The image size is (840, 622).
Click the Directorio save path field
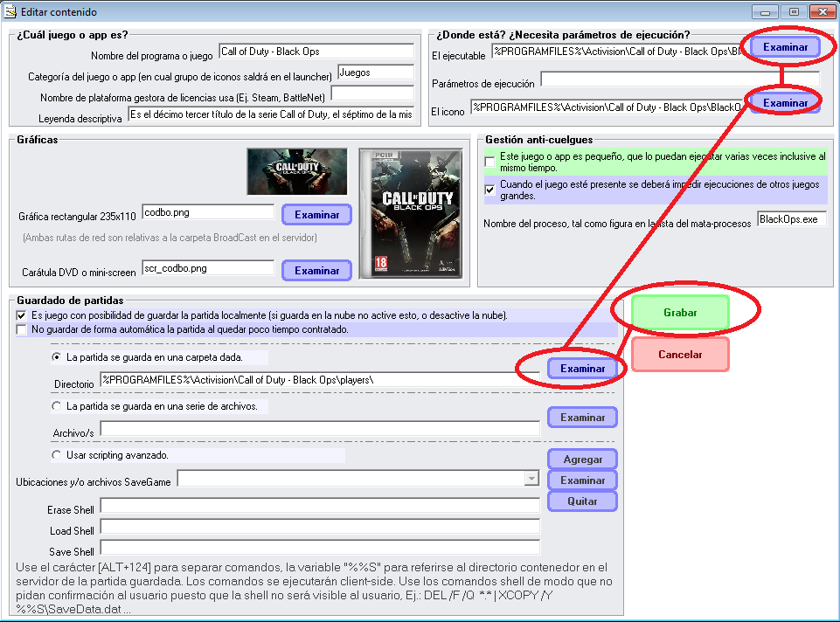click(x=320, y=379)
